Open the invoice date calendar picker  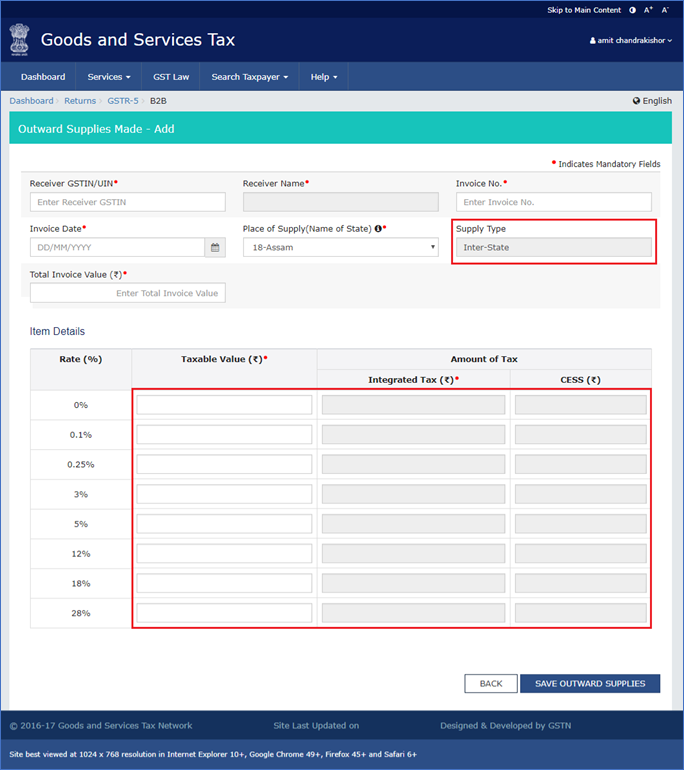click(215, 248)
